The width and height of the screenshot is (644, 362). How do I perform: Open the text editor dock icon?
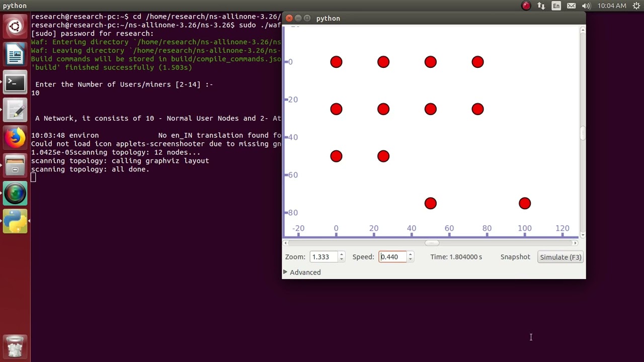[15, 110]
